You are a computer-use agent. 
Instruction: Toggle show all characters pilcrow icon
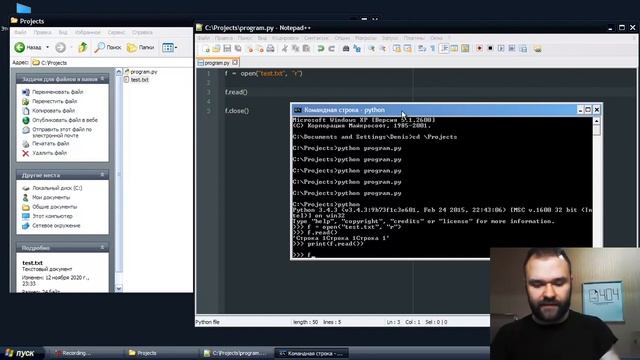click(x=433, y=49)
